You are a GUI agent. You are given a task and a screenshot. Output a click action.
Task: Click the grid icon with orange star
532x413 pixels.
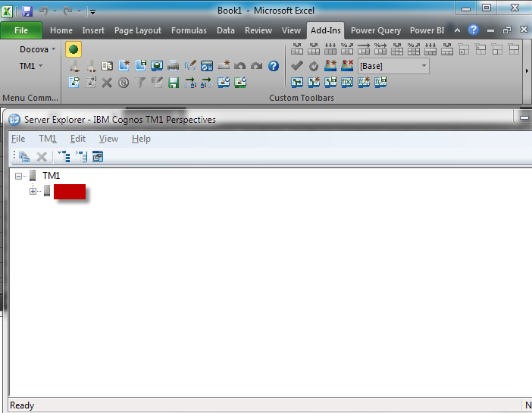click(x=124, y=65)
